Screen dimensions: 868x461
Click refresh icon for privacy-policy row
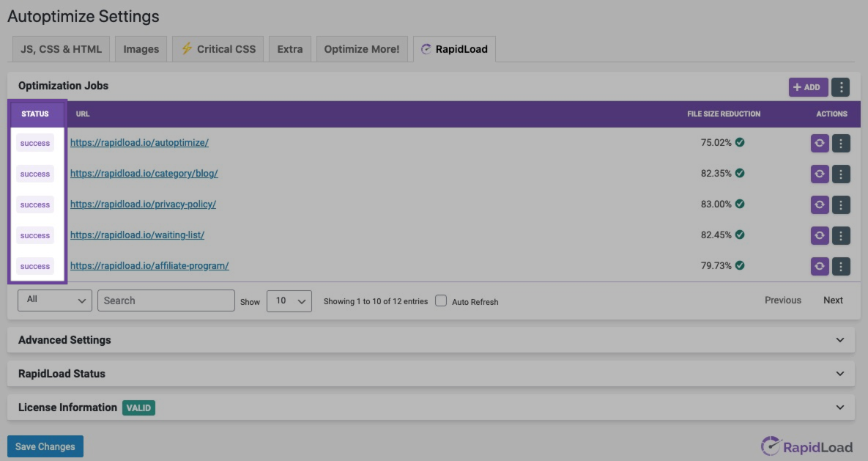click(x=820, y=204)
